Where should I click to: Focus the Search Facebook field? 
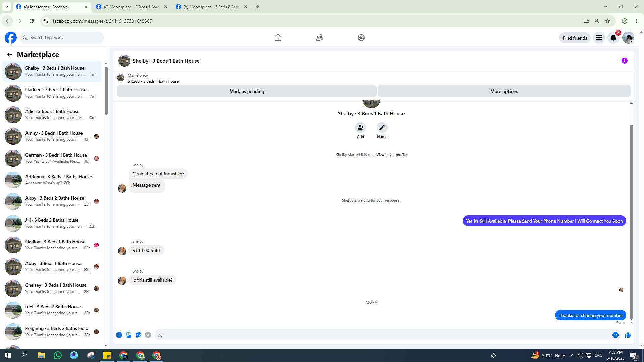[62, 38]
